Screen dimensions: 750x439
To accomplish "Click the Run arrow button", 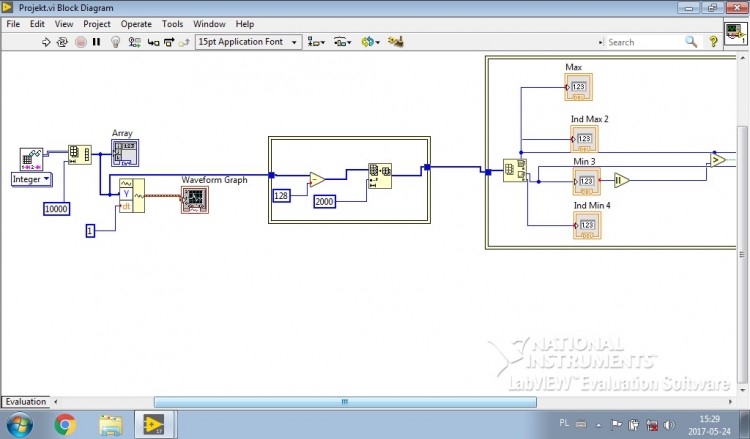I will point(46,42).
